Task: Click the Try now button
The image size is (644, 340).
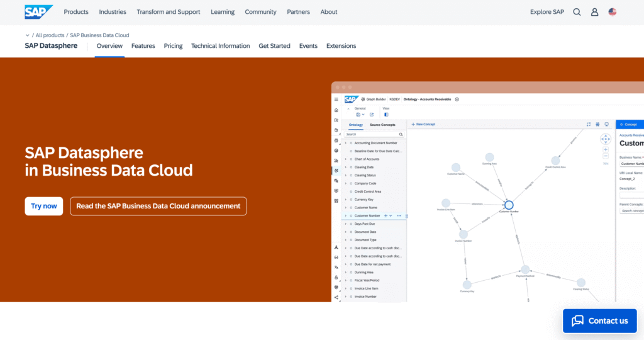Action: [x=44, y=206]
